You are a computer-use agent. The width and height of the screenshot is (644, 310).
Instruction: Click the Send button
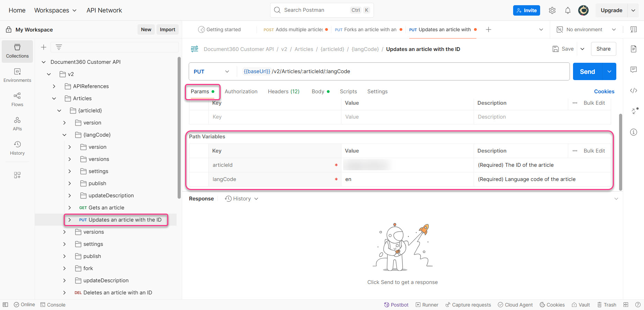(x=588, y=71)
